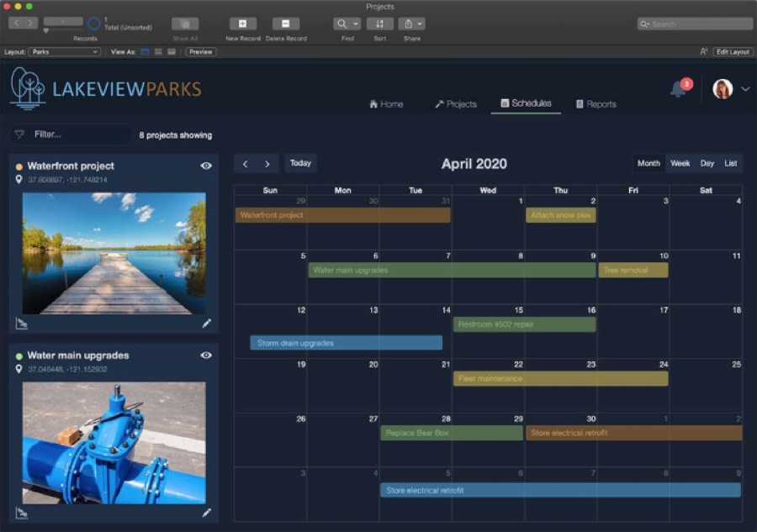Toggle visibility eye on Water main upgrades card
757x532 pixels.
206,356
